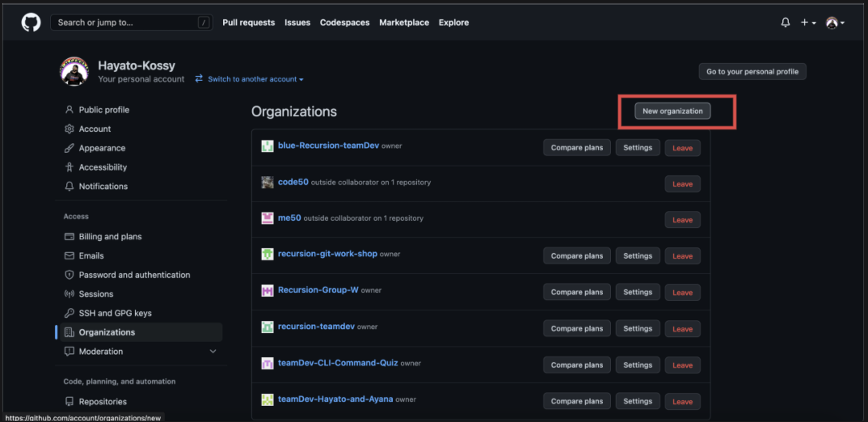Viewport: 868px width, 422px height.
Task: Select the Repositories book icon
Action: pyautogui.click(x=69, y=401)
